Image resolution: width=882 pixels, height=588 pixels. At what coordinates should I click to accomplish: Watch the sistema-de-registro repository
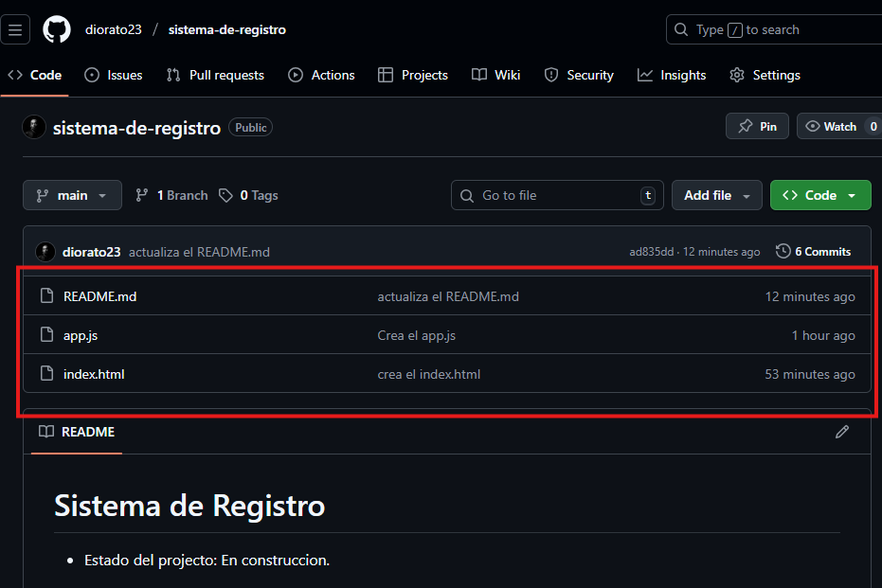coord(832,126)
